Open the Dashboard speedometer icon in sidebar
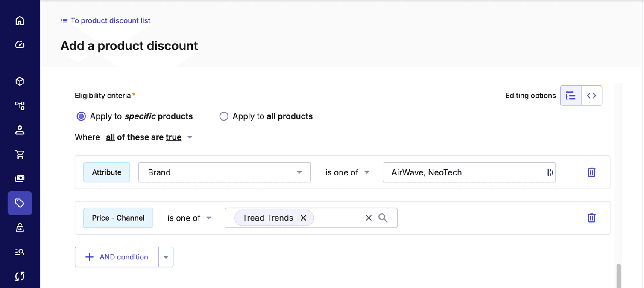This screenshot has width=644, height=288. (x=20, y=44)
